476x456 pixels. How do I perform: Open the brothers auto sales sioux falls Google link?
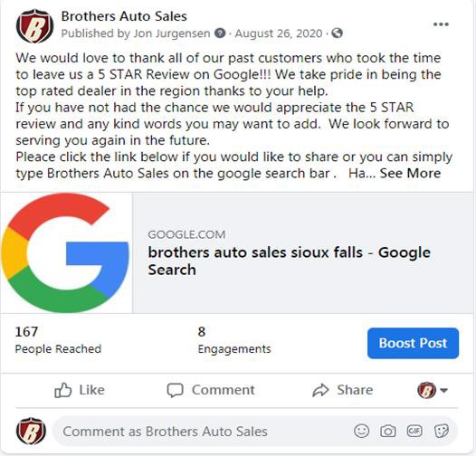tap(289, 261)
